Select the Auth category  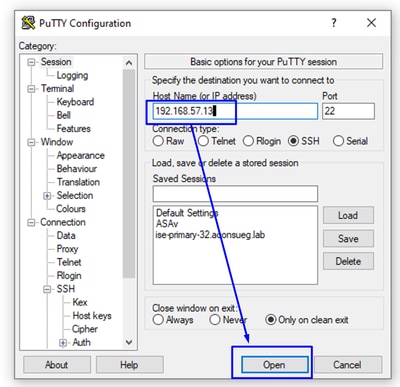[x=81, y=342]
